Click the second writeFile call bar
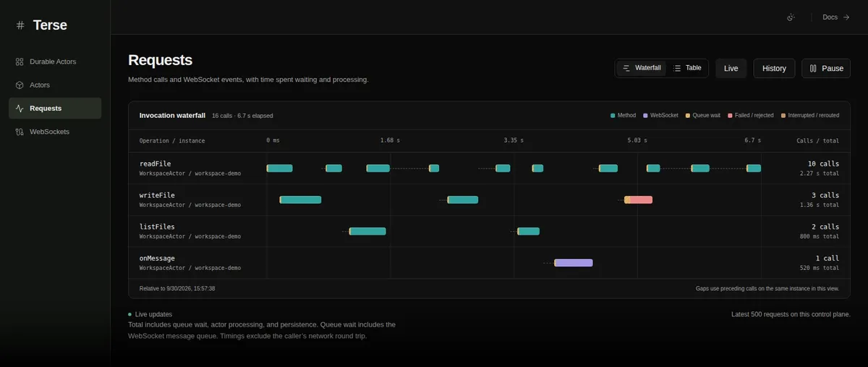Screen dimensions: 868x367 coord(463,200)
